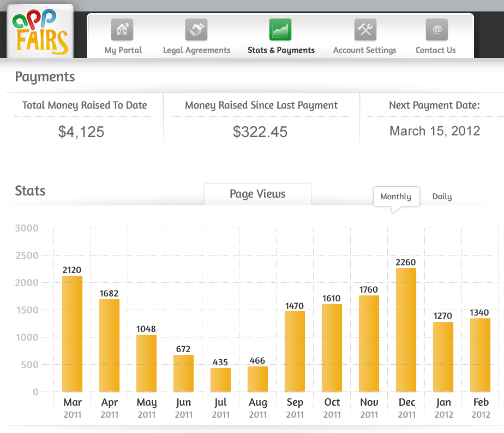Image resolution: width=504 pixels, height=433 pixels.
Task: Click the $4,125 total money raised value
Action: coord(81,132)
